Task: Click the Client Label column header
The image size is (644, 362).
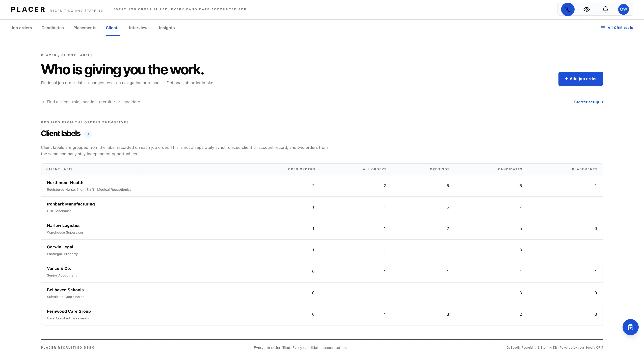Action: 60,169
